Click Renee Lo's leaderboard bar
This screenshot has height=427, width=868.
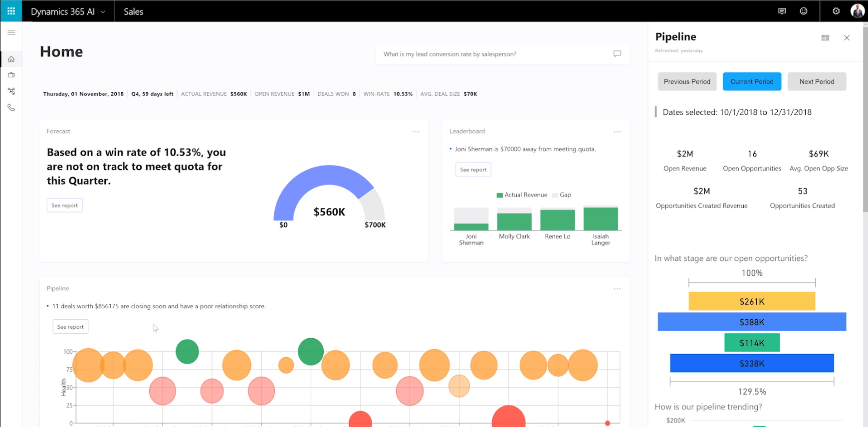coord(557,219)
